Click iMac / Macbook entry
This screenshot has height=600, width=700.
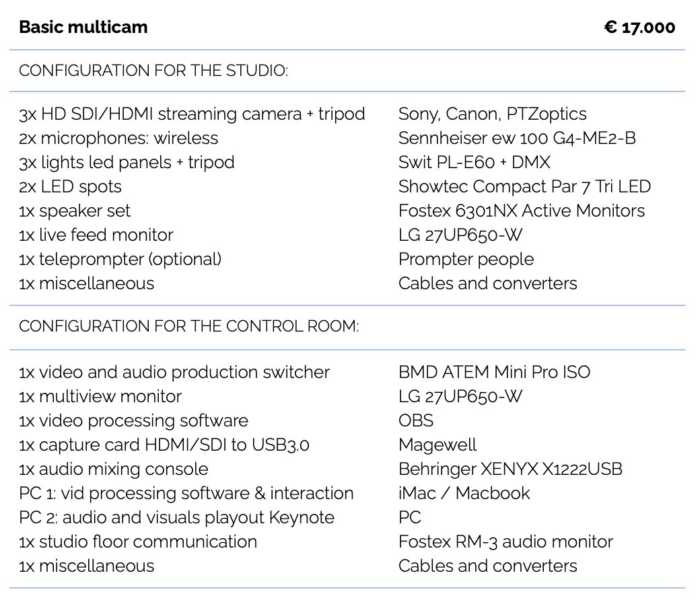(x=464, y=493)
